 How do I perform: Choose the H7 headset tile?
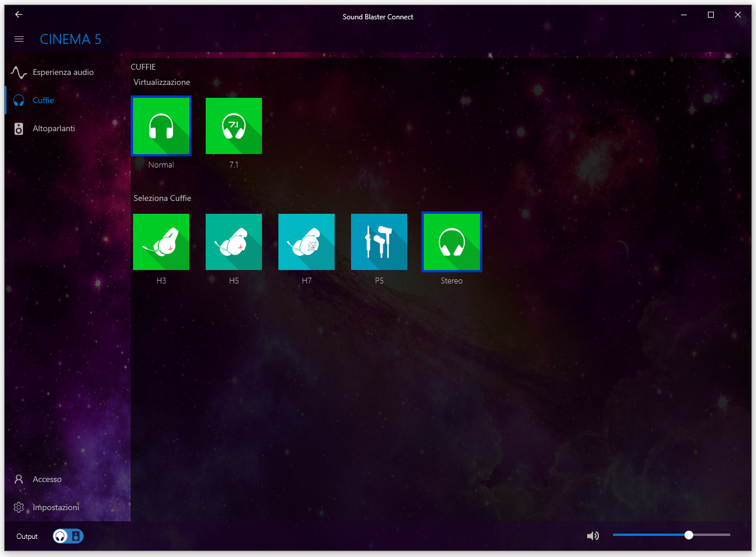(307, 242)
